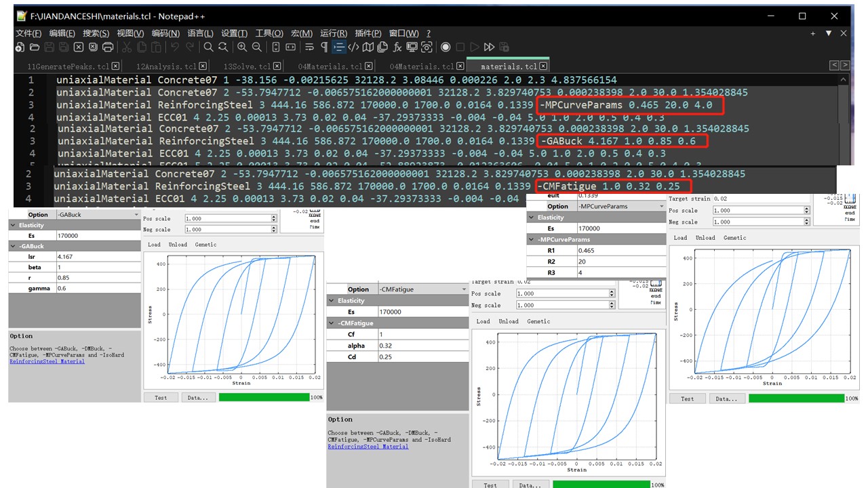The image size is (868, 488).
Task: Click the R2 value field 20
Action: (x=620, y=262)
